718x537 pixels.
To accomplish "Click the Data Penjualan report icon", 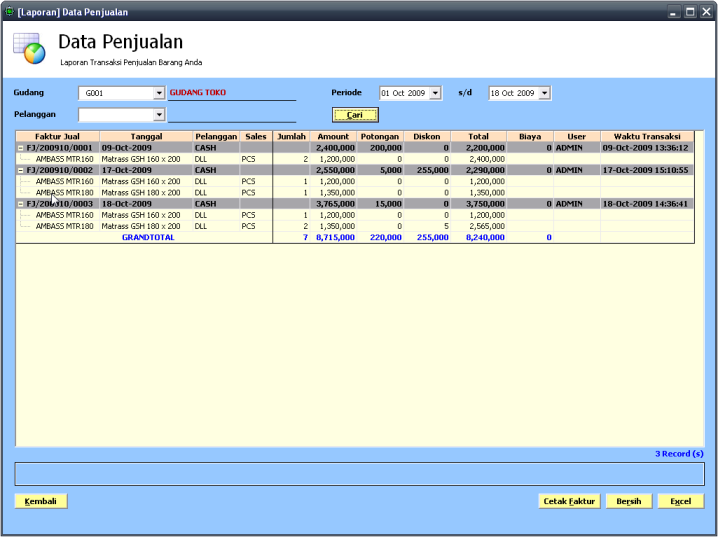I will [x=29, y=49].
